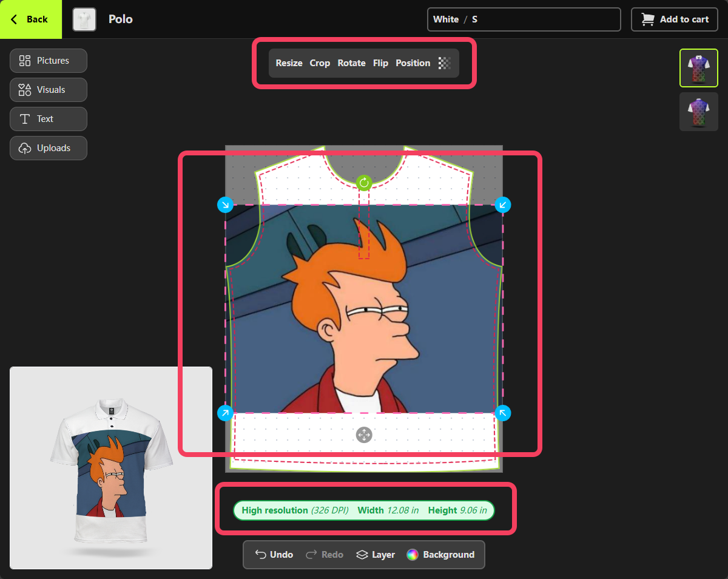Select the back view polo thumbnail
This screenshot has height=579, width=728.
tap(699, 112)
